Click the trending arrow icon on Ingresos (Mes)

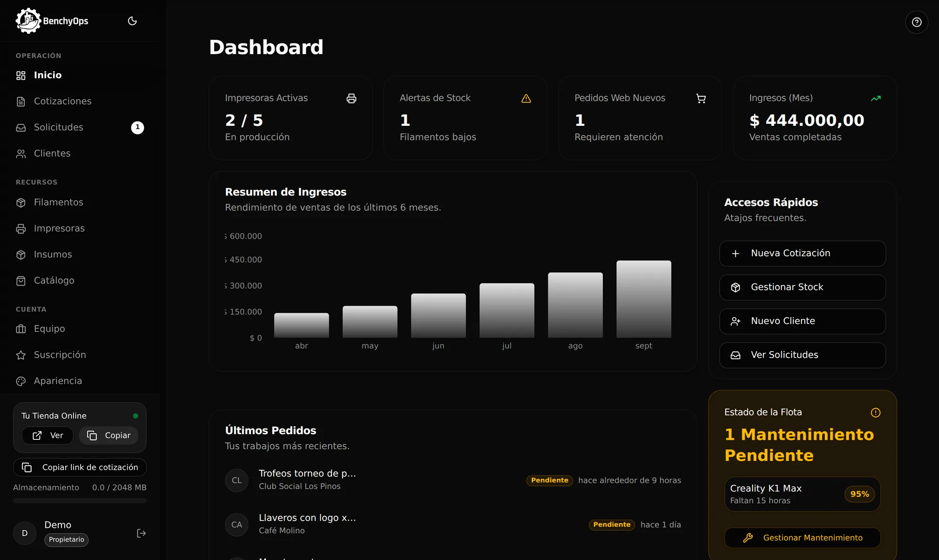click(876, 98)
